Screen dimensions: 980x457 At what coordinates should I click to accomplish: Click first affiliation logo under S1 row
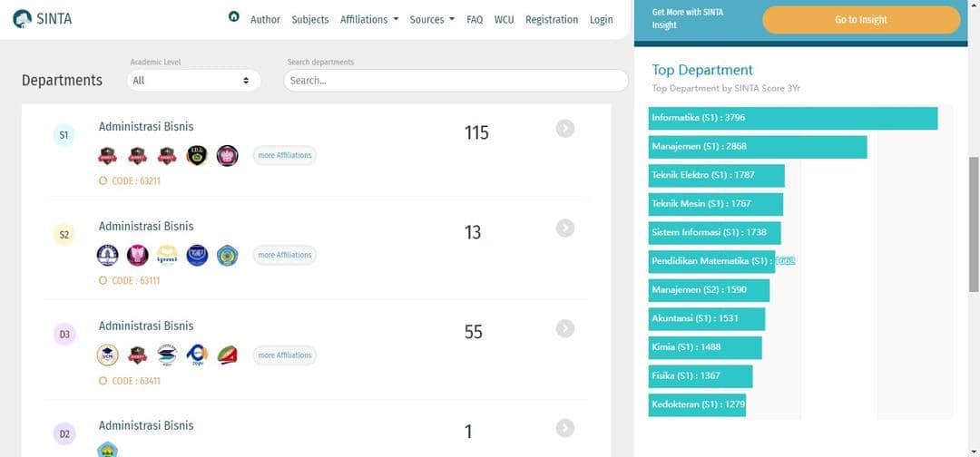[x=107, y=156]
